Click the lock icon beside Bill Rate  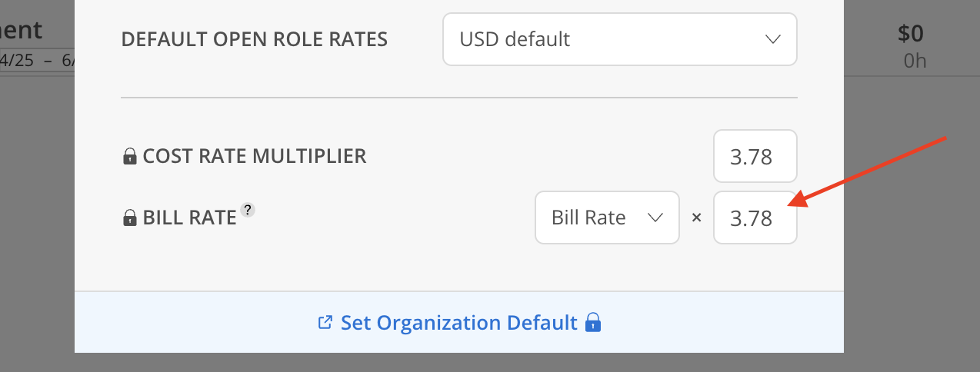coord(130,218)
